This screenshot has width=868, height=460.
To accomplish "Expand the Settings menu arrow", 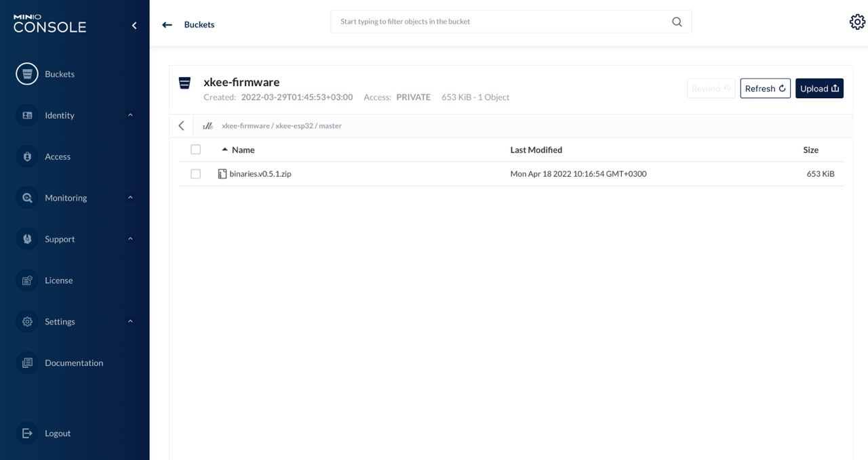I will pos(130,322).
